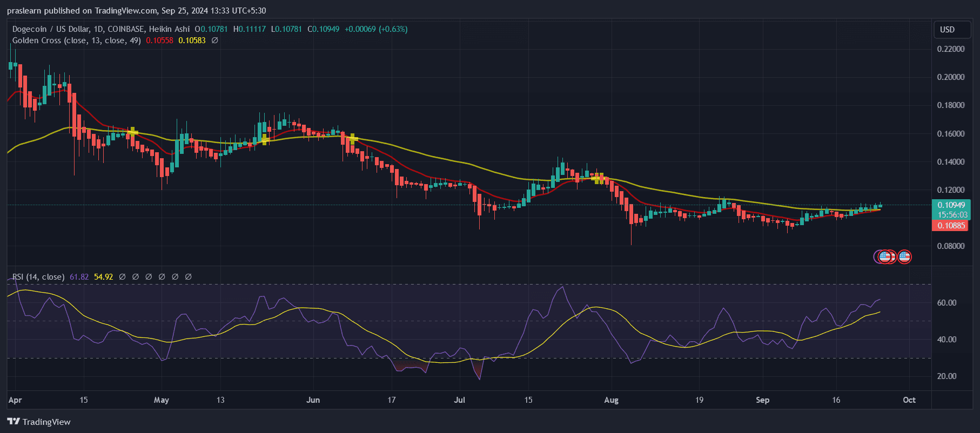Viewport: 980px width, 433px height.
Task: Click the current price label 0.10949
Action: pos(951,205)
